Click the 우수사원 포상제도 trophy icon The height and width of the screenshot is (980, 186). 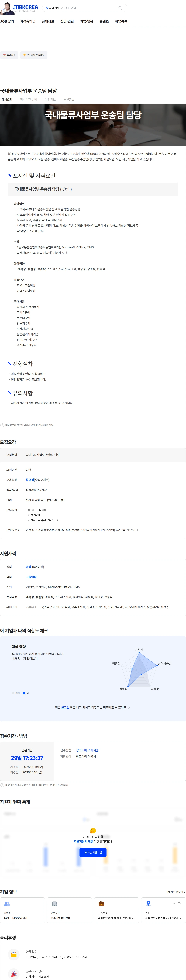(25, 55)
